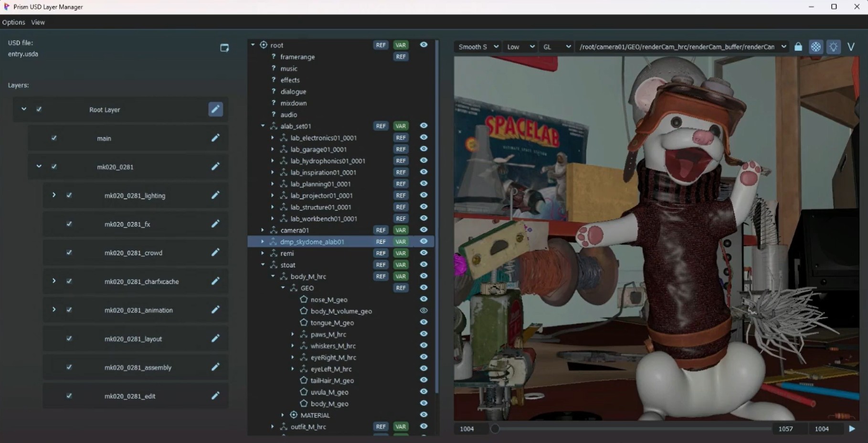Click the current frame field showing 1004 at right
Screen dimensions: 868x443
[x=822, y=429]
